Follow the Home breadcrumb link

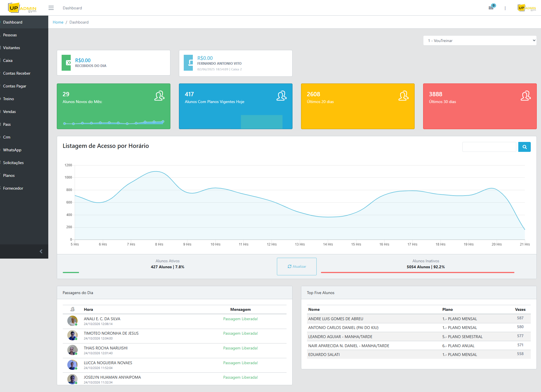click(58, 22)
